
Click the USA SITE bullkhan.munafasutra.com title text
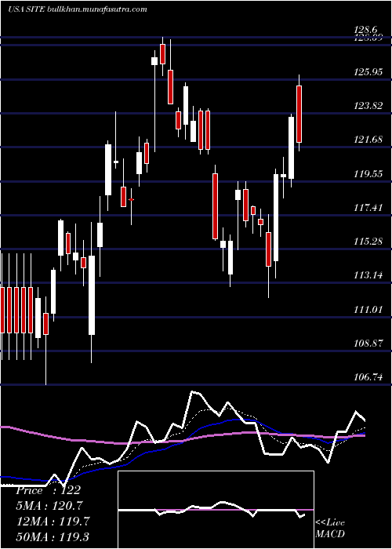click(x=78, y=9)
